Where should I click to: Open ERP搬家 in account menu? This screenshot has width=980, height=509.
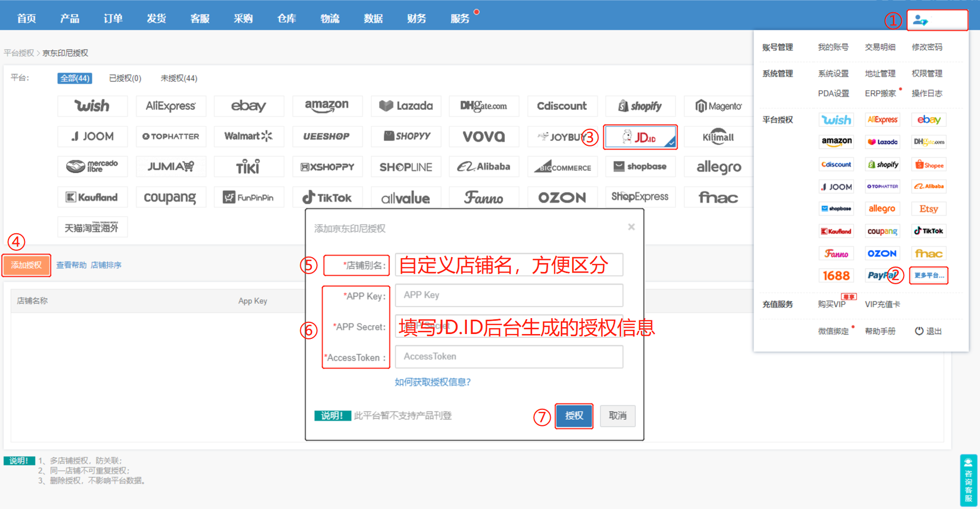tap(880, 93)
